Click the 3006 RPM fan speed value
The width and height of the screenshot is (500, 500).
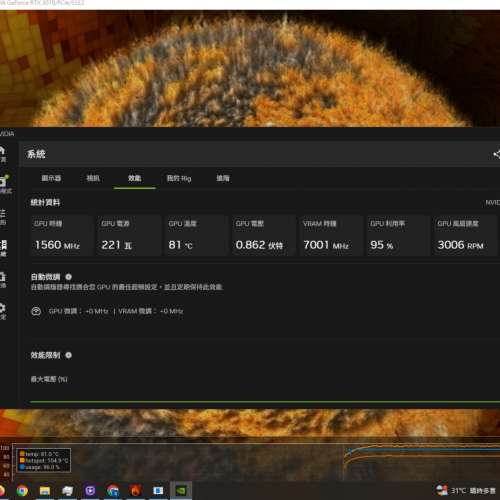coord(461,245)
